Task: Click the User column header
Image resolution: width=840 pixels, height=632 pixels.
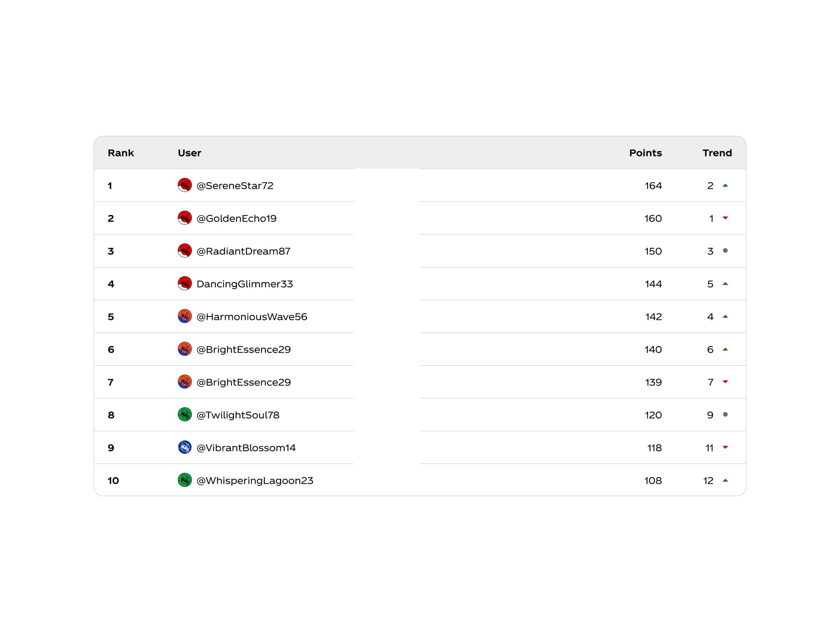Action: pyautogui.click(x=189, y=153)
